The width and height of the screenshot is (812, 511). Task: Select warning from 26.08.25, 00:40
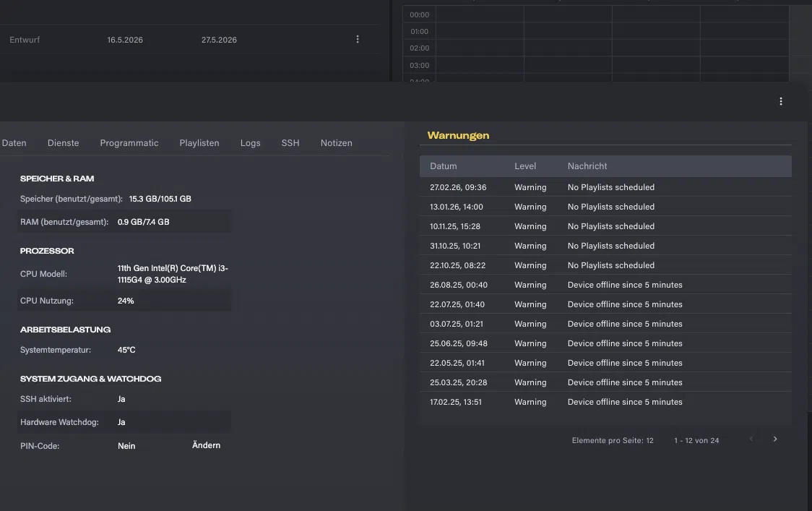click(x=605, y=285)
